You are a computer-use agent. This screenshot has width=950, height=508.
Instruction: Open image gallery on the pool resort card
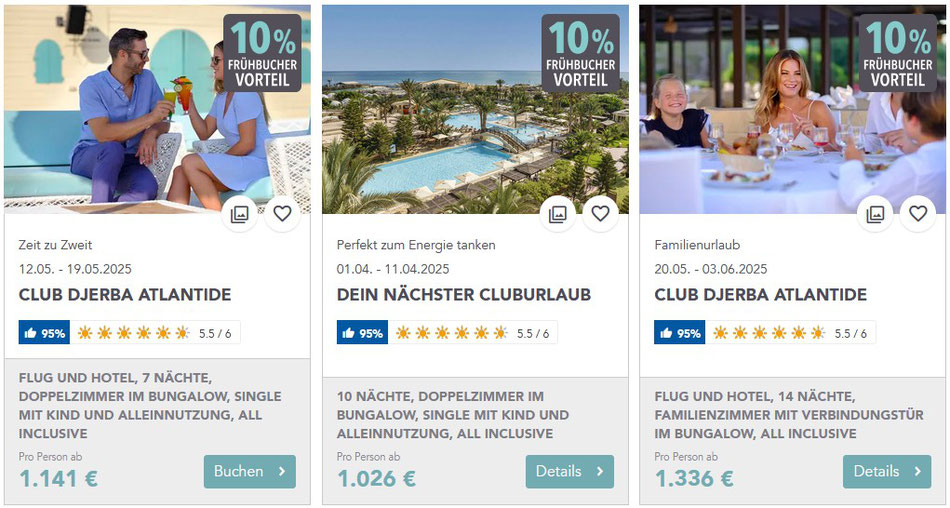[x=558, y=214]
